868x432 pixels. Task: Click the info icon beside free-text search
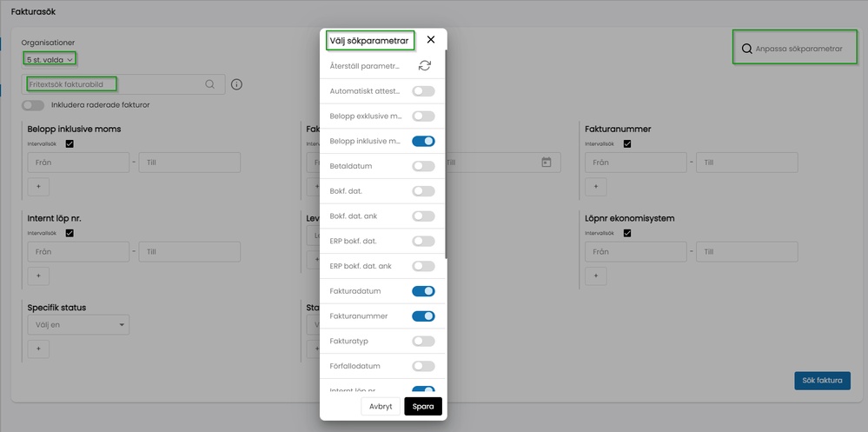click(236, 84)
